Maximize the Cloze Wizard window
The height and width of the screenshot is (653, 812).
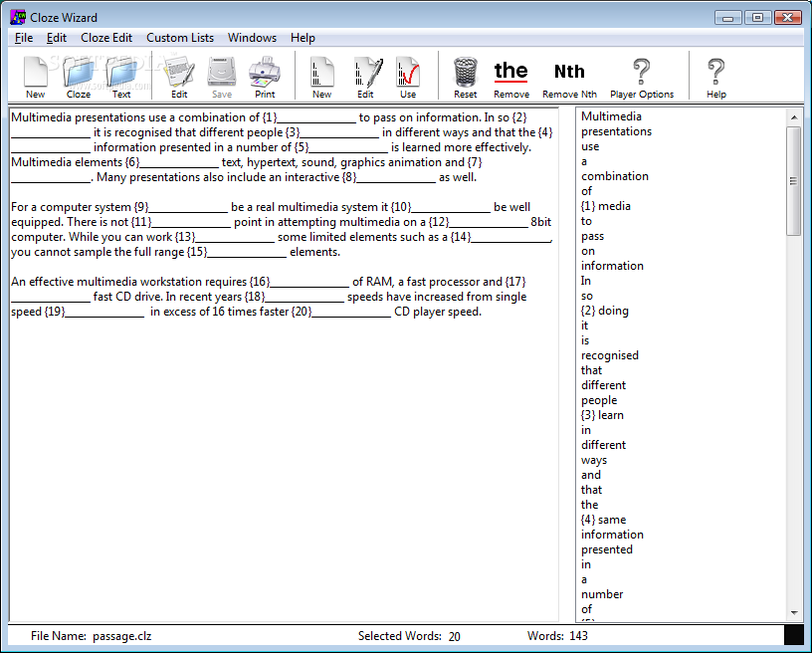(x=757, y=17)
